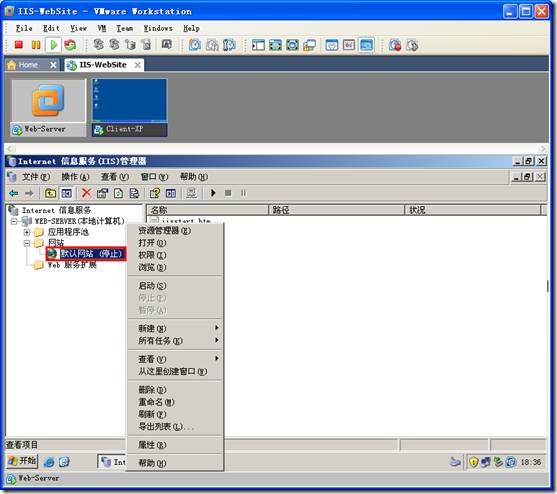Click the 开始 Start button
This screenshot has height=494, width=557.
point(22,461)
